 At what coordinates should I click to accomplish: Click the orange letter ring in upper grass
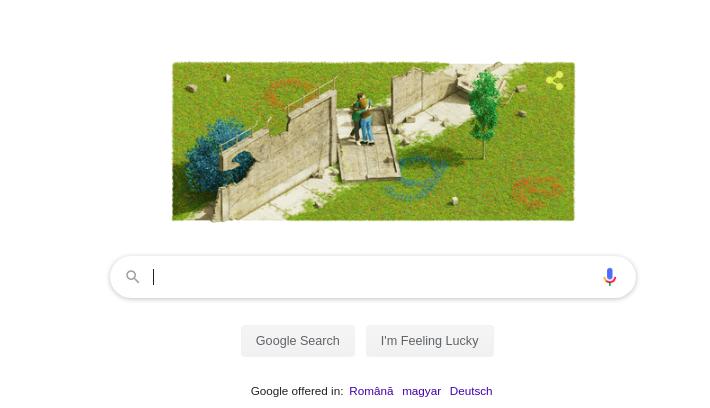tap(289, 93)
